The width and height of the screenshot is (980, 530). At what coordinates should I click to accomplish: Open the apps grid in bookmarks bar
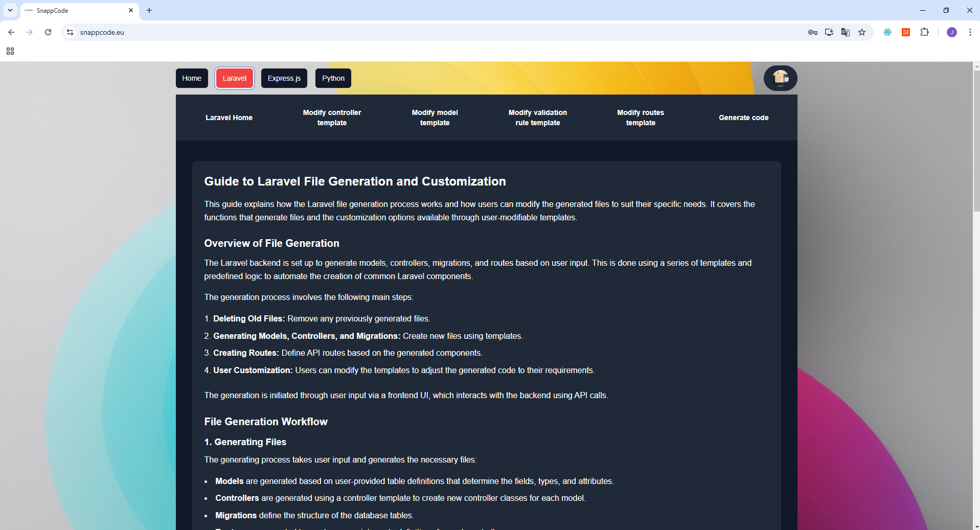click(x=10, y=51)
